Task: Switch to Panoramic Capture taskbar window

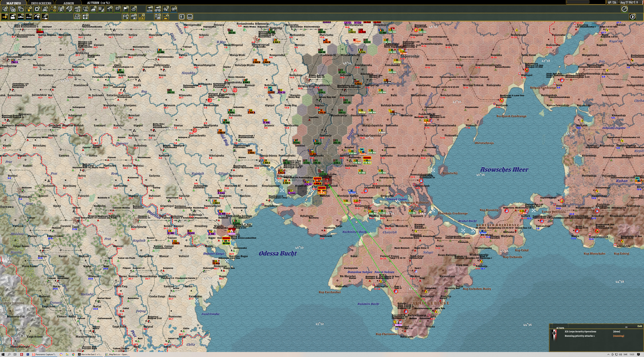Action: pyautogui.click(x=44, y=354)
